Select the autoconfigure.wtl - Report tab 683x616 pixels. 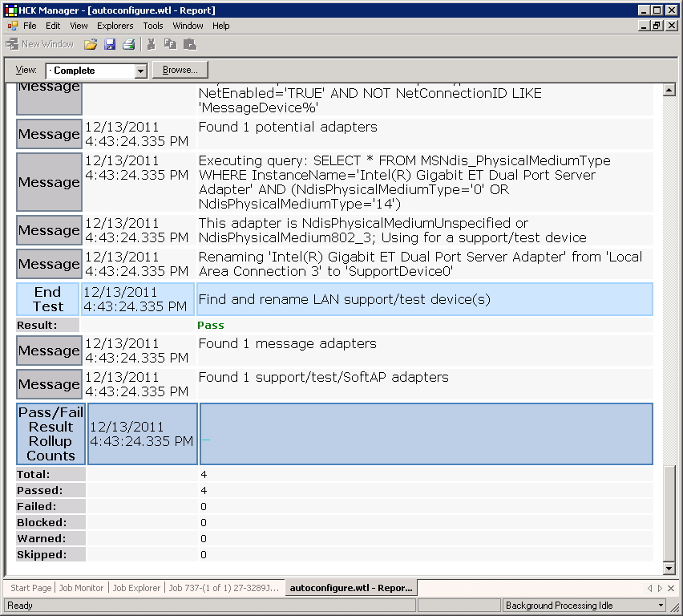[351, 588]
